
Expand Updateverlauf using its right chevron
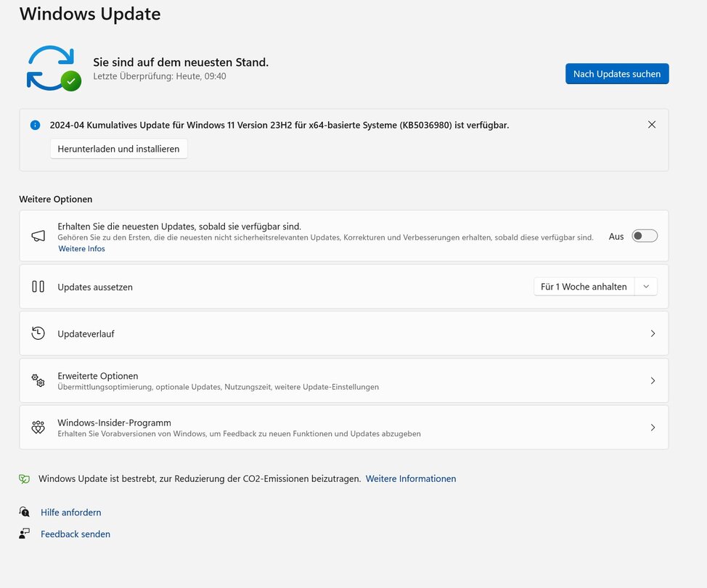tap(653, 333)
